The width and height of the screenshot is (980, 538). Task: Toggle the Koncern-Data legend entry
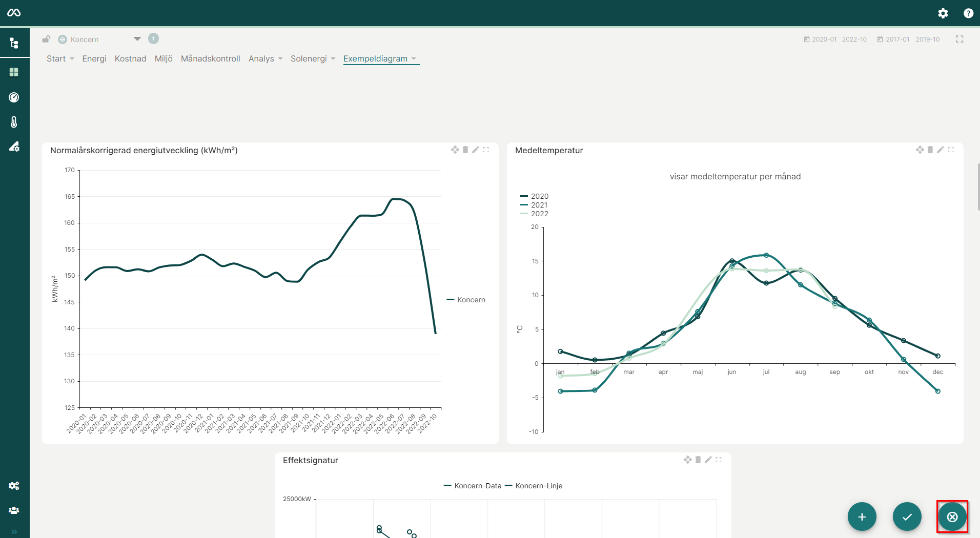tap(473, 486)
